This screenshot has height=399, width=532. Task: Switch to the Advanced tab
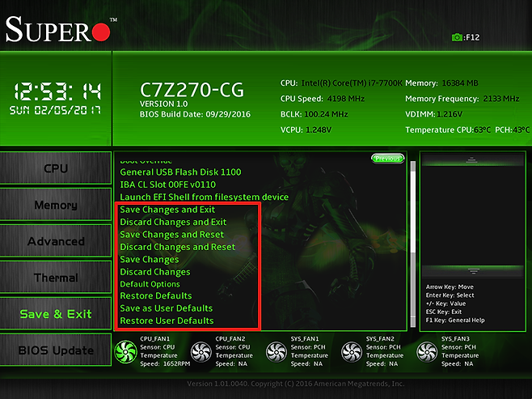tap(56, 241)
